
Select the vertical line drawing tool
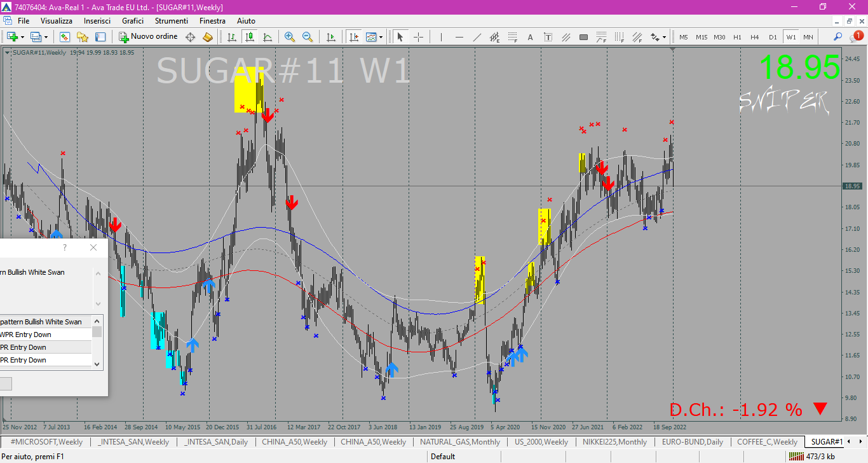pos(441,37)
